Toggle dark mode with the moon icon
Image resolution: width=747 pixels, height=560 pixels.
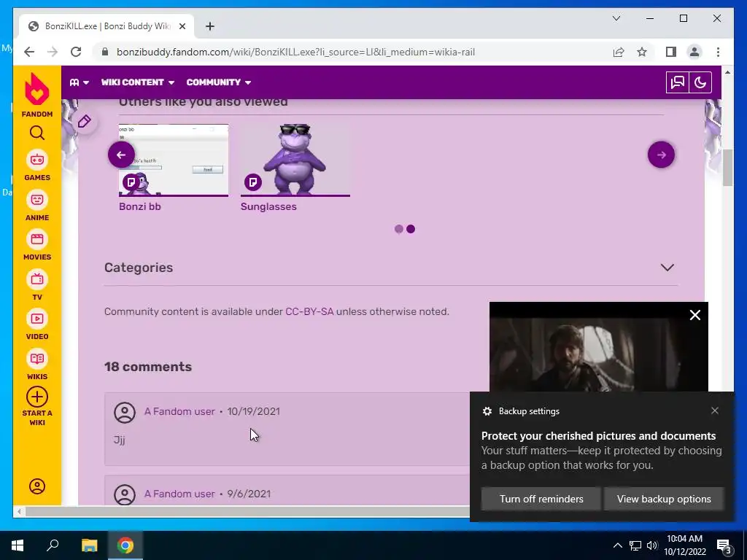(700, 82)
